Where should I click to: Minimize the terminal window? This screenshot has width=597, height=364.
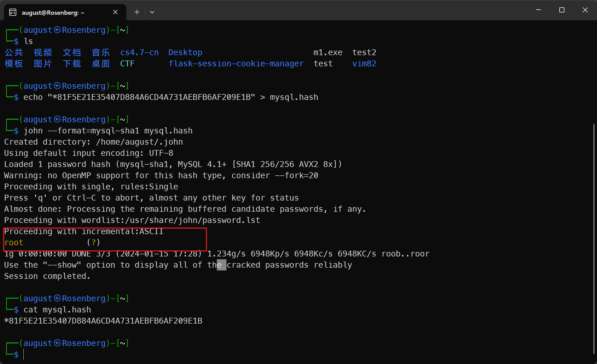[538, 10]
